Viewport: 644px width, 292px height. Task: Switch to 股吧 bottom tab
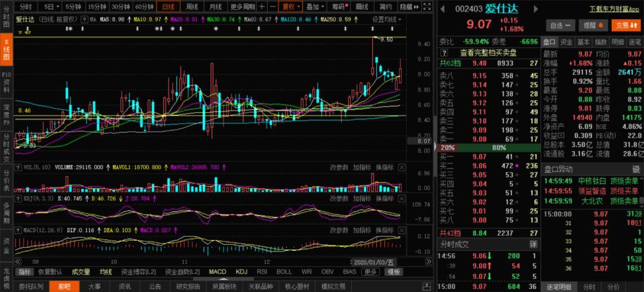[64, 286]
